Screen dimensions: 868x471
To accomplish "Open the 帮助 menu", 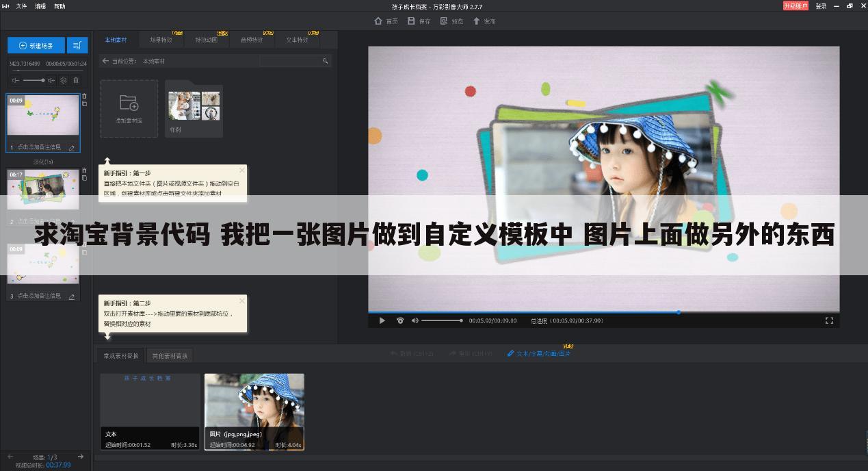I will [x=60, y=6].
